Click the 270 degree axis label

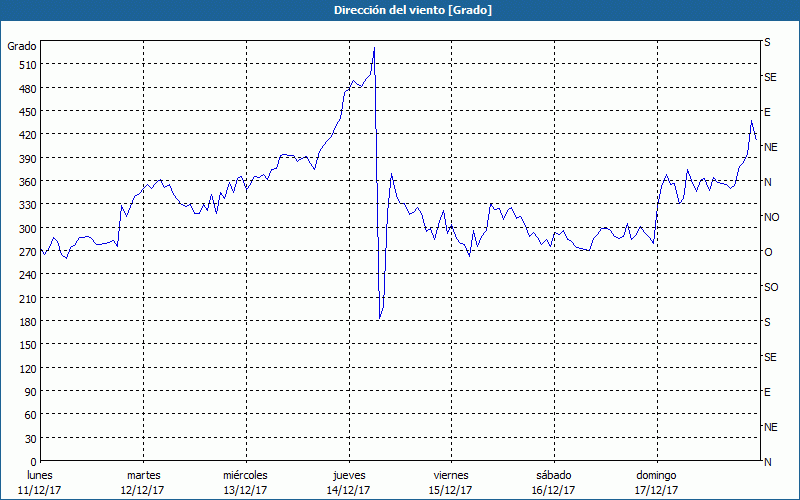[x=28, y=252]
